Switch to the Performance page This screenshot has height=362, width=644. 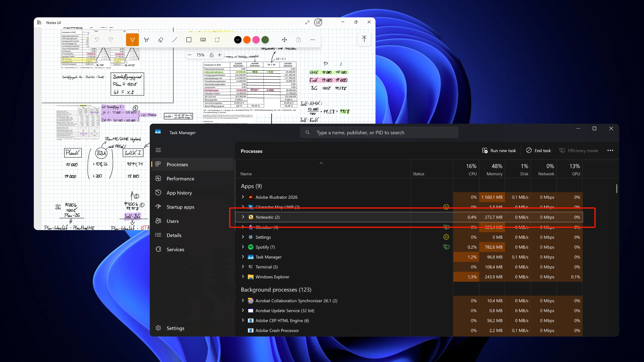point(192,179)
